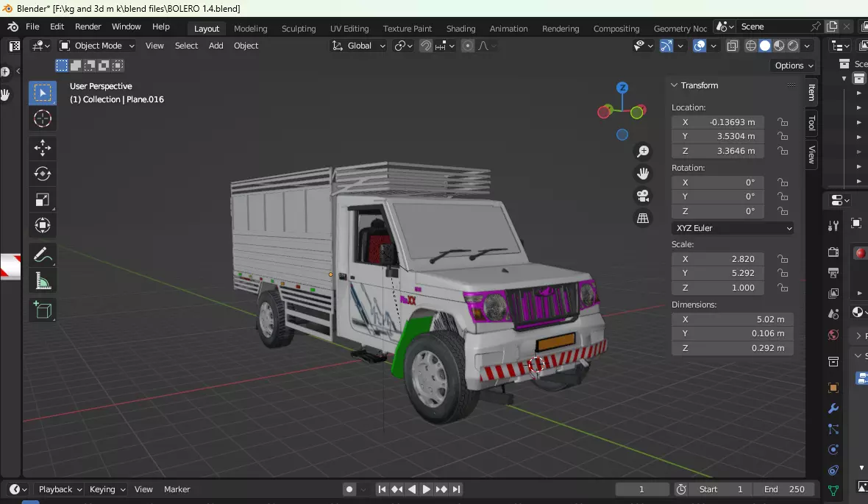Play the animation forward

click(426, 489)
